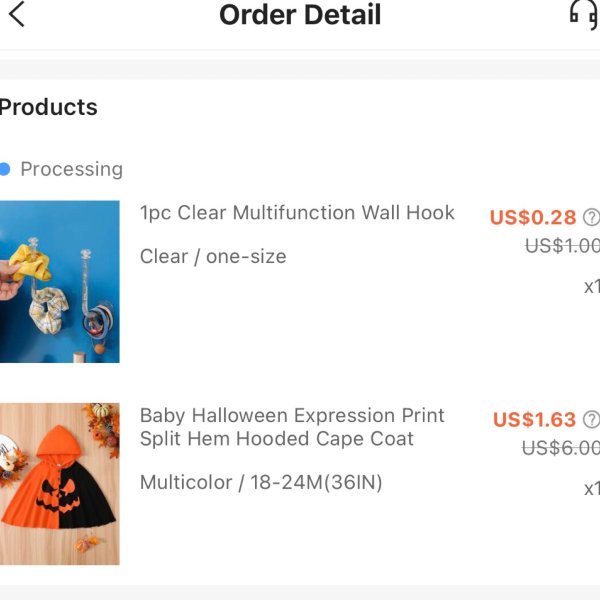Tap the Processing status label
Image resolution: width=600 pixels, height=600 pixels.
point(72,169)
